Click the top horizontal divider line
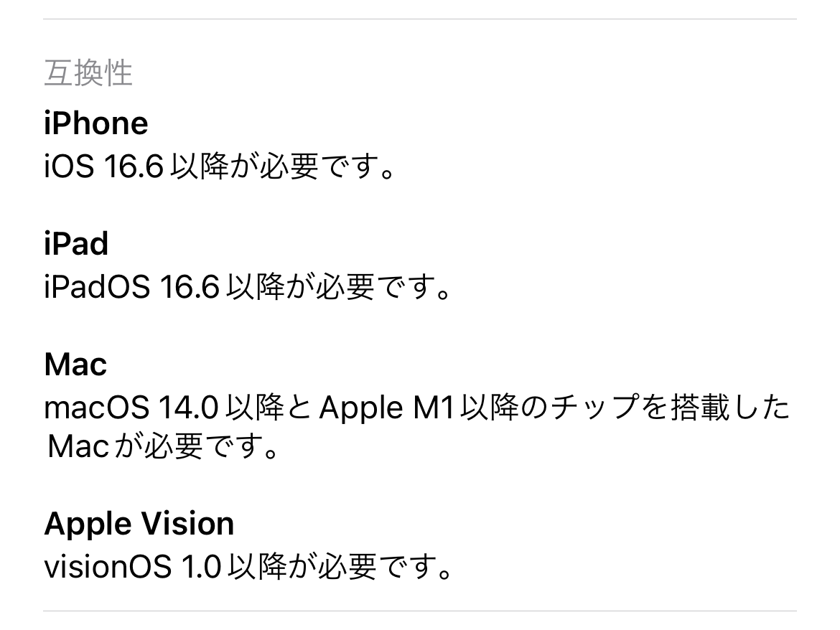Image resolution: width=840 pixels, height=630 pixels. point(419,19)
